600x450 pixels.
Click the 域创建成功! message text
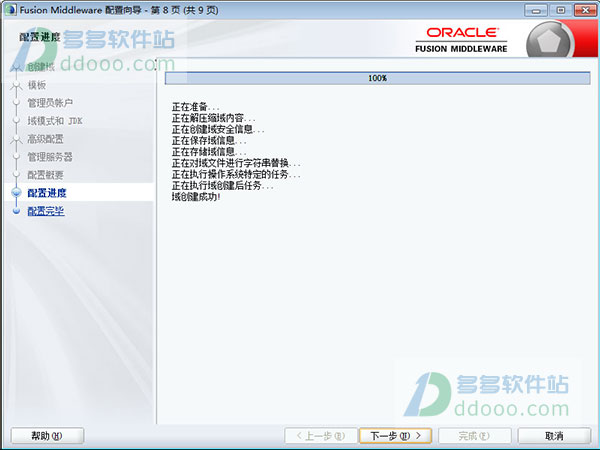(196, 197)
